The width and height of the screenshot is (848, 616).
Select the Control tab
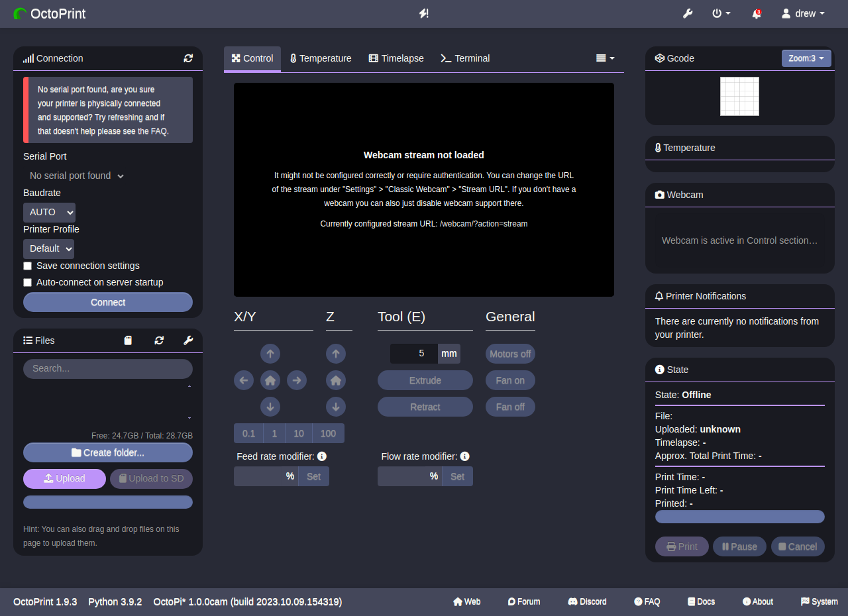[x=252, y=58]
